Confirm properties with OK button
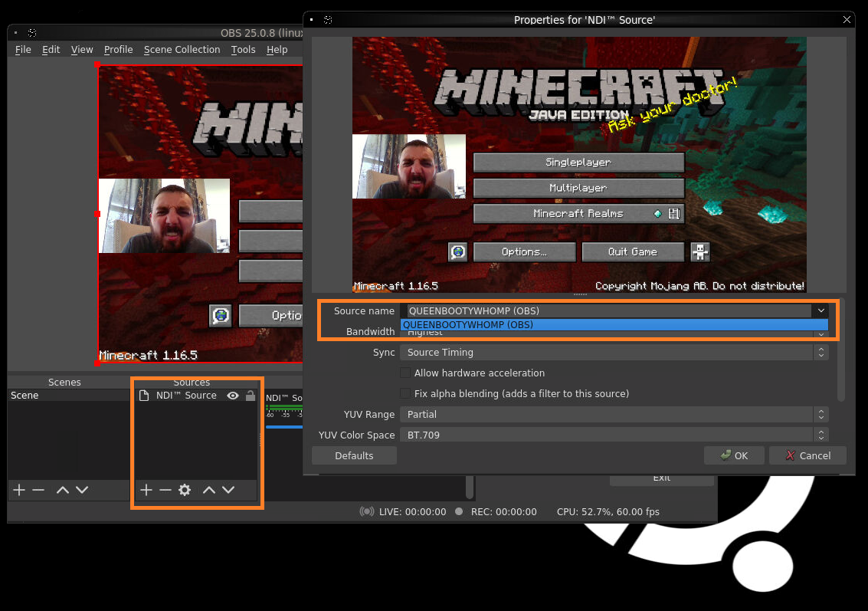Image resolution: width=868 pixels, height=611 pixels. pyautogui.click(x=734, y=455)
